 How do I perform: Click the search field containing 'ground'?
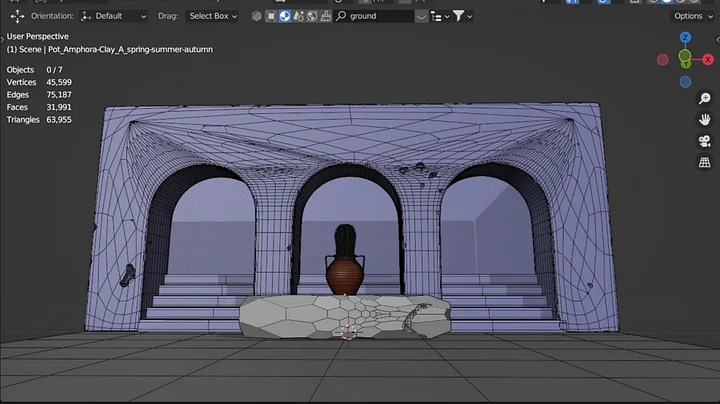pos(374,16)
